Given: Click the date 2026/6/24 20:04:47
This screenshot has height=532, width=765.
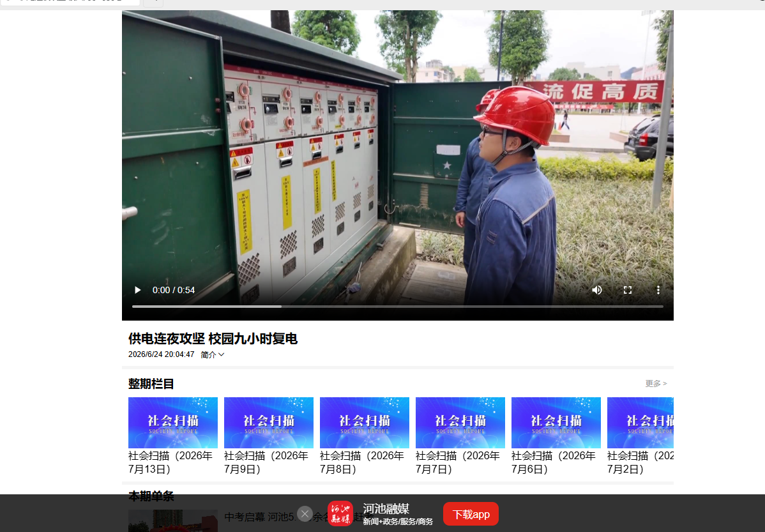Looking at the screenshot, I should pyautogui.click(x=161, y=354).
